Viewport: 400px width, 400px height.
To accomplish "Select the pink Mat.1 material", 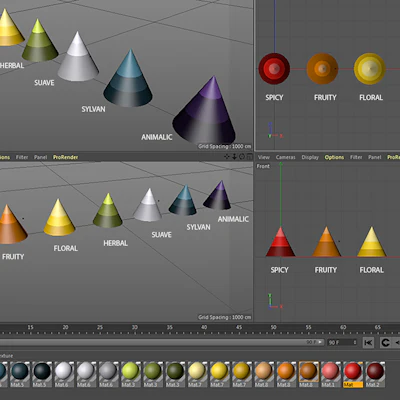I will click(330, 374).
